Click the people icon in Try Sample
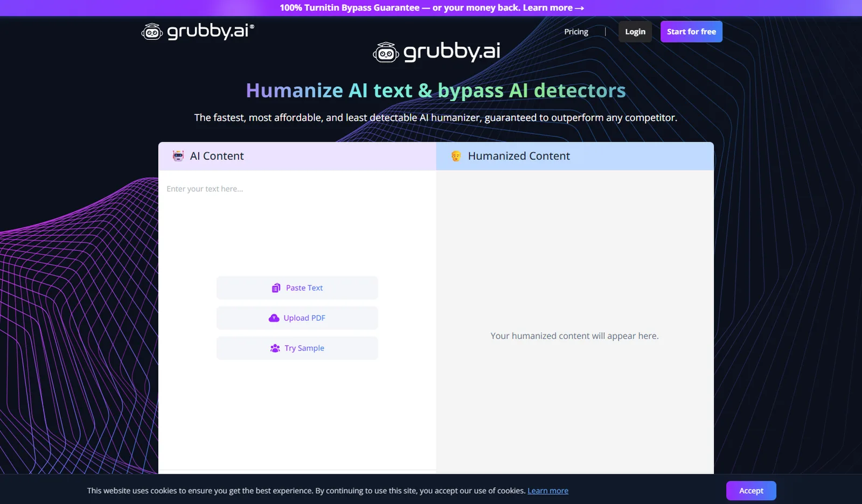The height and width of the screenshot is (504, 862). (x=275, y=348)
